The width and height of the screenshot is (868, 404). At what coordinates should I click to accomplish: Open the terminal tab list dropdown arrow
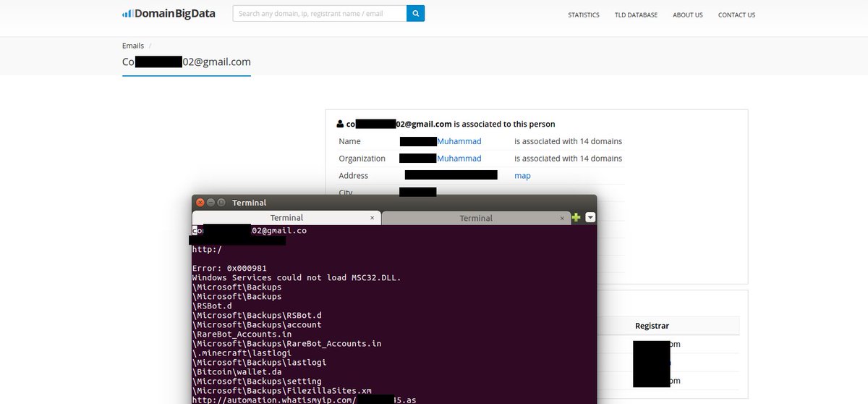tap(590, 217)
